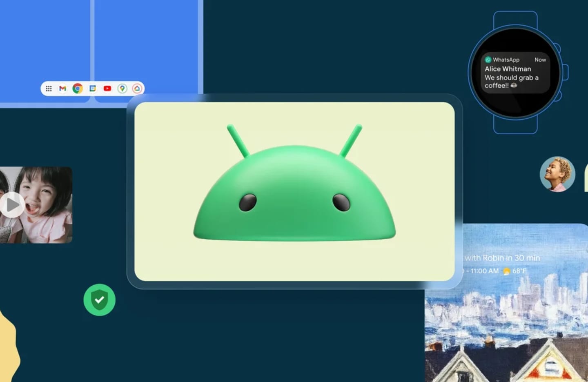The height and width of the screenshot is (382, 588).
Task: Tap the sun weather icon beside 68°F
Action: click(x=506, y=271)
